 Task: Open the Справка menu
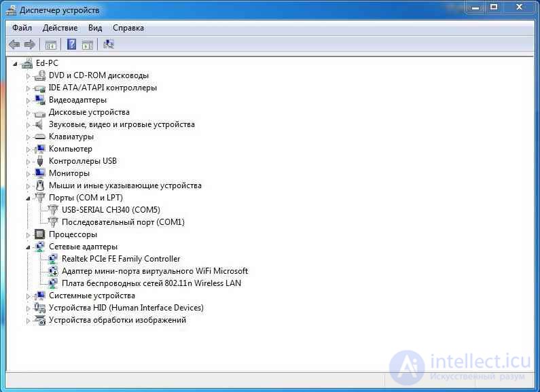(128, 28)
